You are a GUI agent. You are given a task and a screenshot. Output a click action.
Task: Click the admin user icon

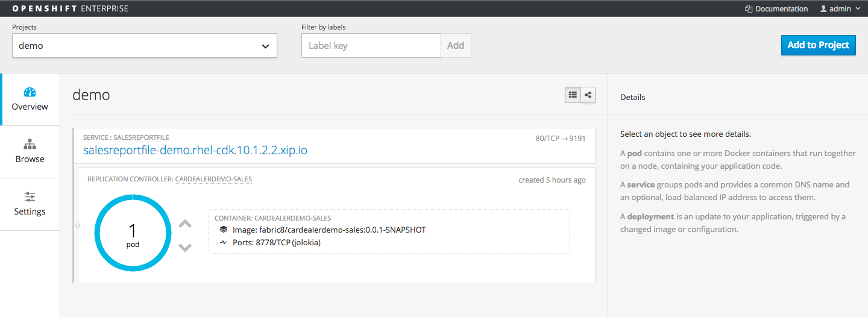823,9
